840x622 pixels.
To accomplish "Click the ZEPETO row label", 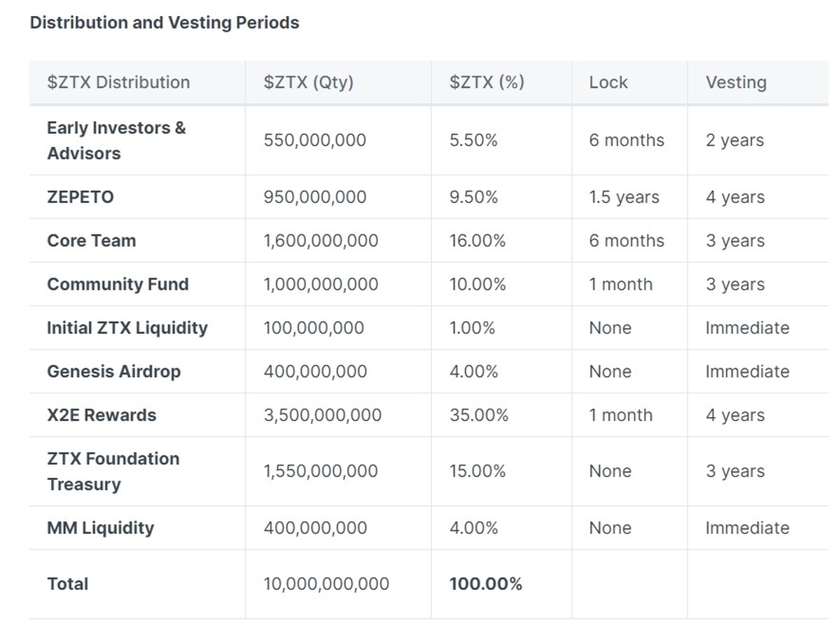I will (x=80, y=197).
